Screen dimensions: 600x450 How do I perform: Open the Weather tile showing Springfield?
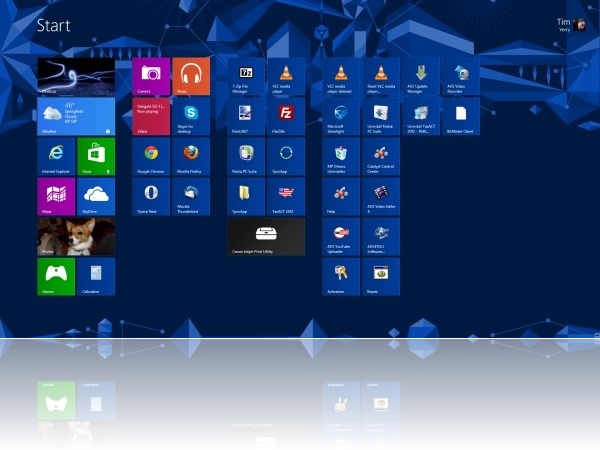tap(76, 116)
